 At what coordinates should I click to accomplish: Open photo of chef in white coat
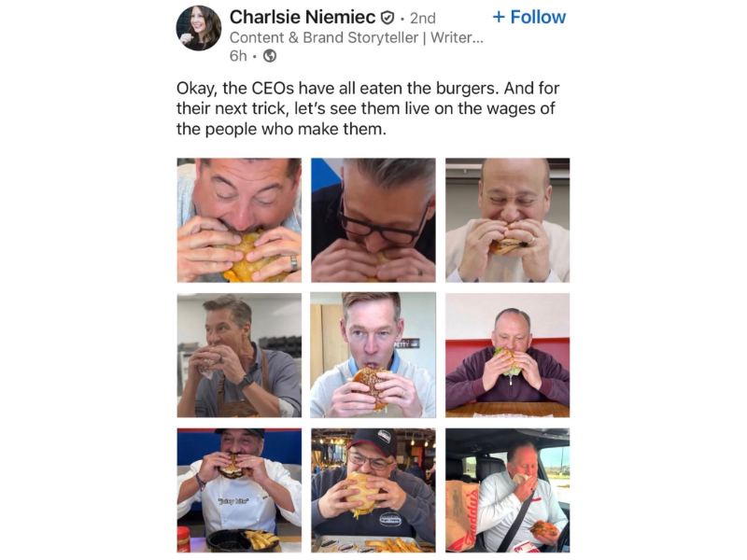[239, 490]
